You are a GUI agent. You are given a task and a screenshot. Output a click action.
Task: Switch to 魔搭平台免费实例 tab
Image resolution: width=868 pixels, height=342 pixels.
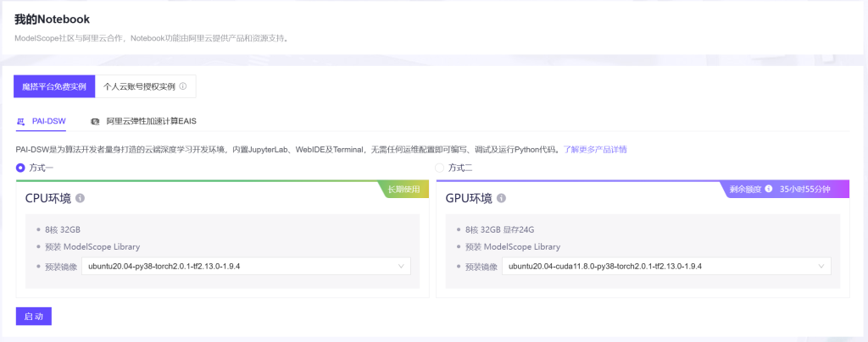tap(54, 86)
